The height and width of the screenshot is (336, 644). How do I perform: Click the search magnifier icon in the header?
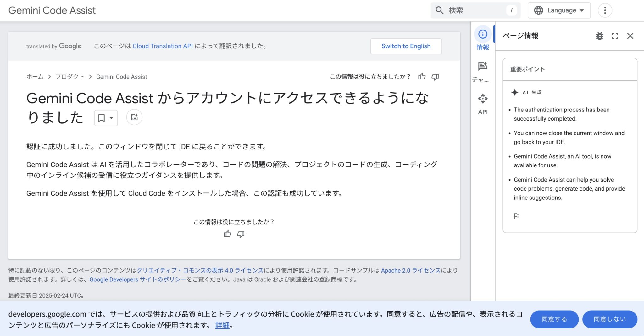(x=439, y=10)
